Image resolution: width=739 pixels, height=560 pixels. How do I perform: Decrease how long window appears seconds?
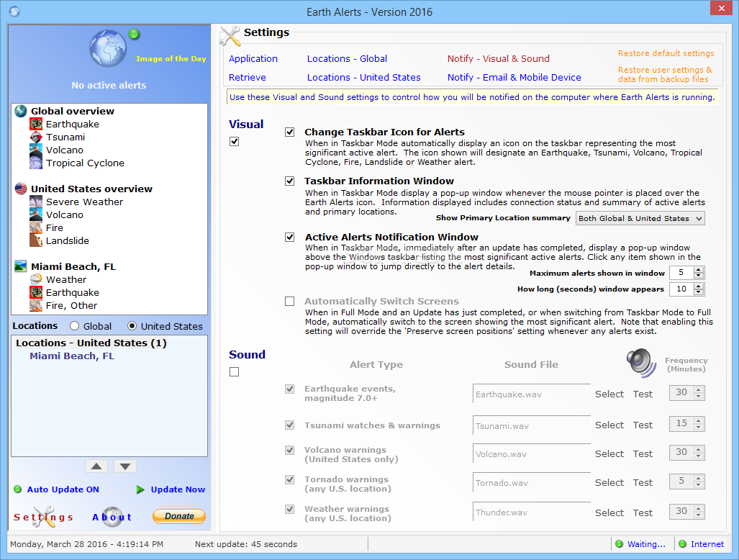tap(699, 292)
